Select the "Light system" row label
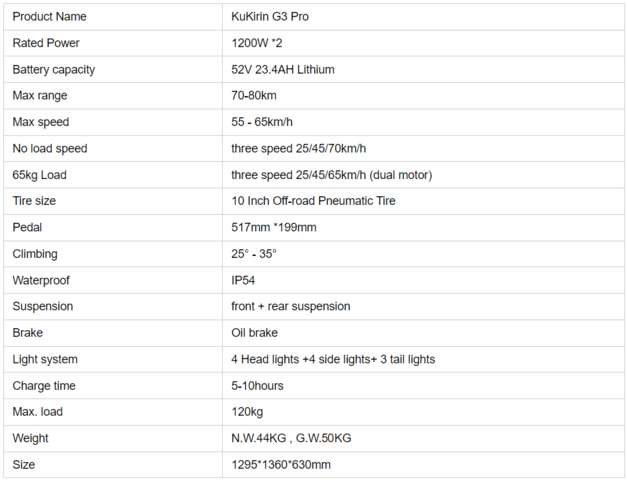Image resolution: width=627 pixels, height=480 pixels. pos(45,359)
